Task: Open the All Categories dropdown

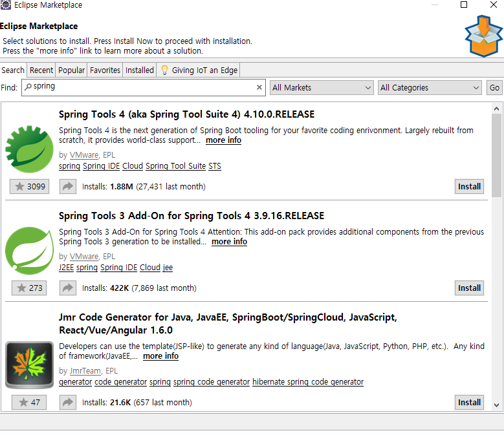Action: 430,88
